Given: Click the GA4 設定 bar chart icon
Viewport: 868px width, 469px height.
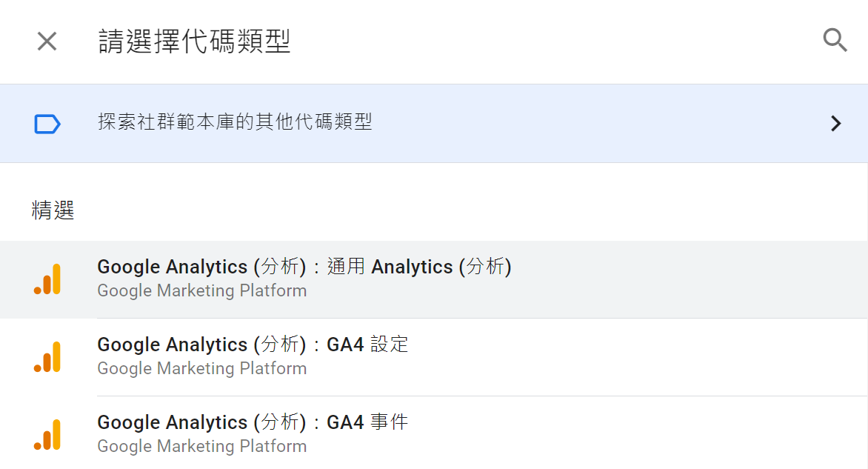Looking at the screenshot, I should [x=47, y=356].
